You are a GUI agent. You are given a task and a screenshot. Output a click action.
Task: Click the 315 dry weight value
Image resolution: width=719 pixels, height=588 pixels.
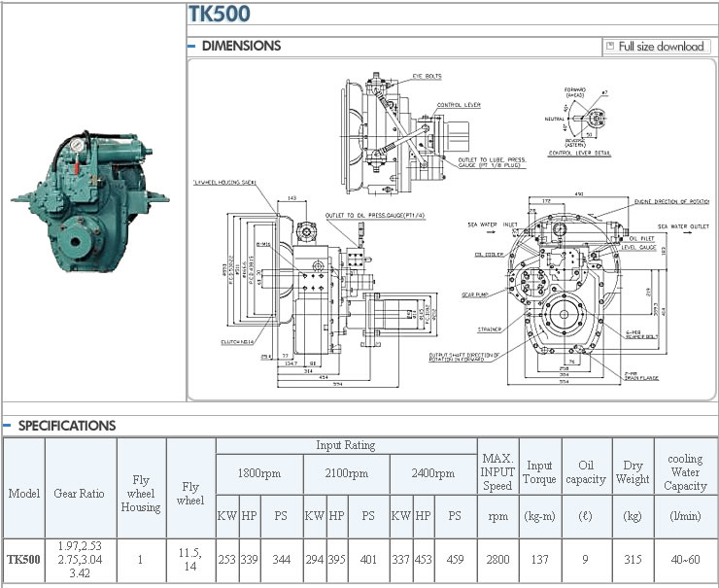click(x=633, y=560)
